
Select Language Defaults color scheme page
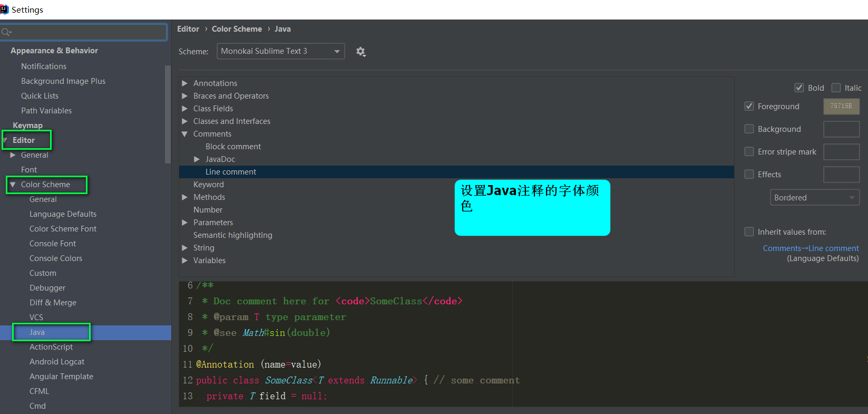[x=63, y=214]
